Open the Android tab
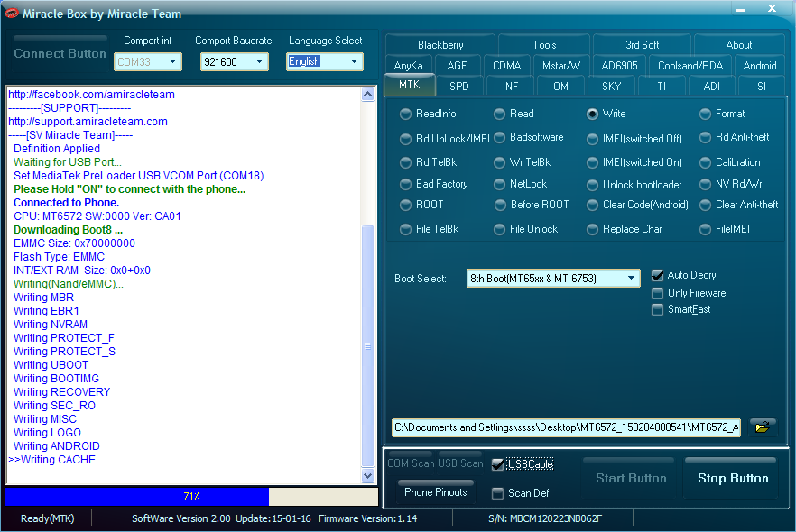The height and width of the screenshot is (532, 796). point(760,66)
